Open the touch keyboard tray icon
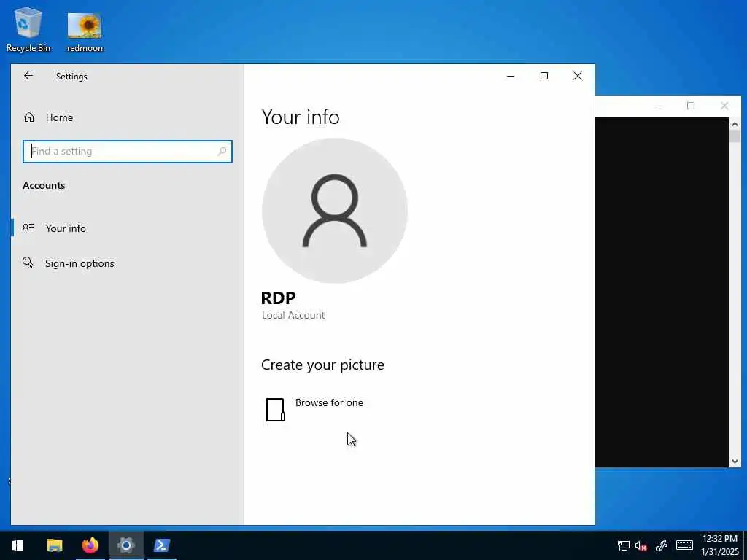The height and width of the screenshot is (560, 747). tap(684, 545)
